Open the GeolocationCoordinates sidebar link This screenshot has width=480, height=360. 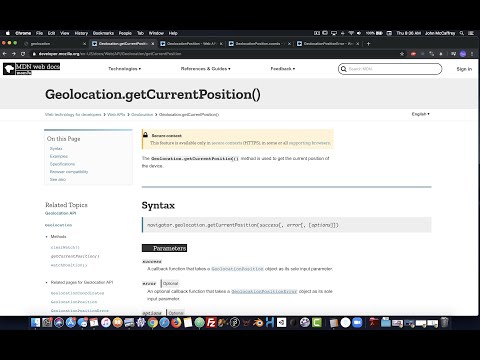[x=77, y=293]
